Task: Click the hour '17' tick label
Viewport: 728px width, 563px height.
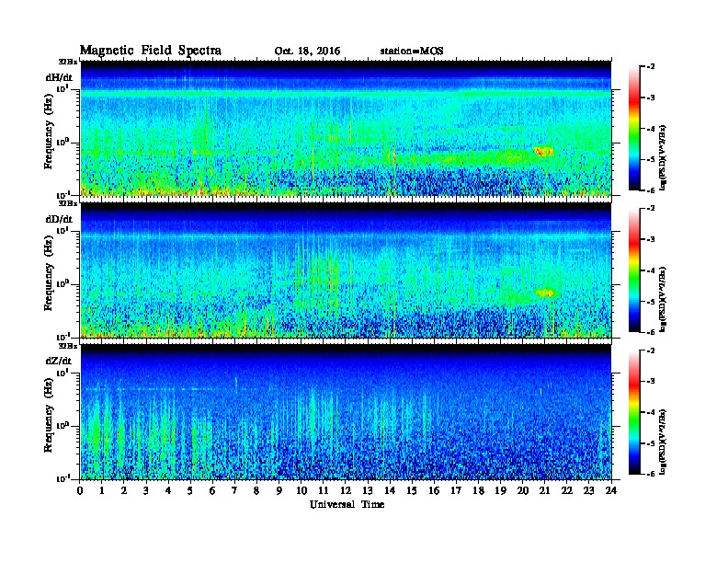Action: 457,491
